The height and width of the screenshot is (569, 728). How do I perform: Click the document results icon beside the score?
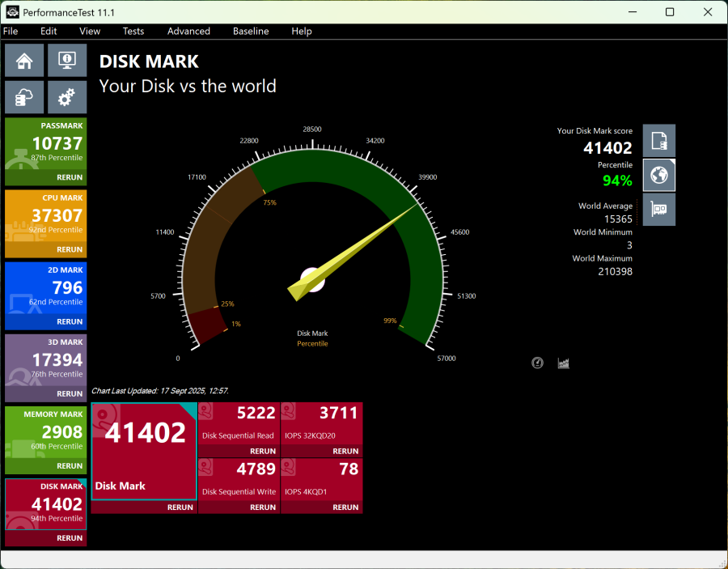coord(658,141)
